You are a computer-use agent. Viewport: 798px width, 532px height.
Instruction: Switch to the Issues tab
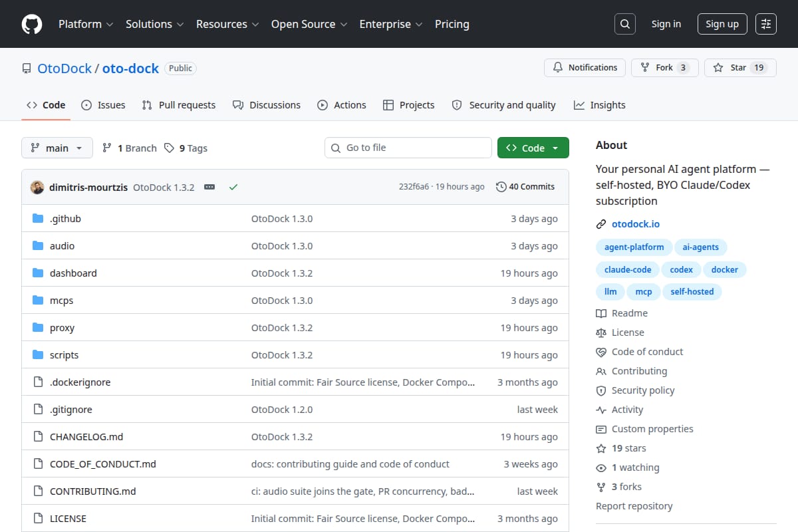coord(103,105)
